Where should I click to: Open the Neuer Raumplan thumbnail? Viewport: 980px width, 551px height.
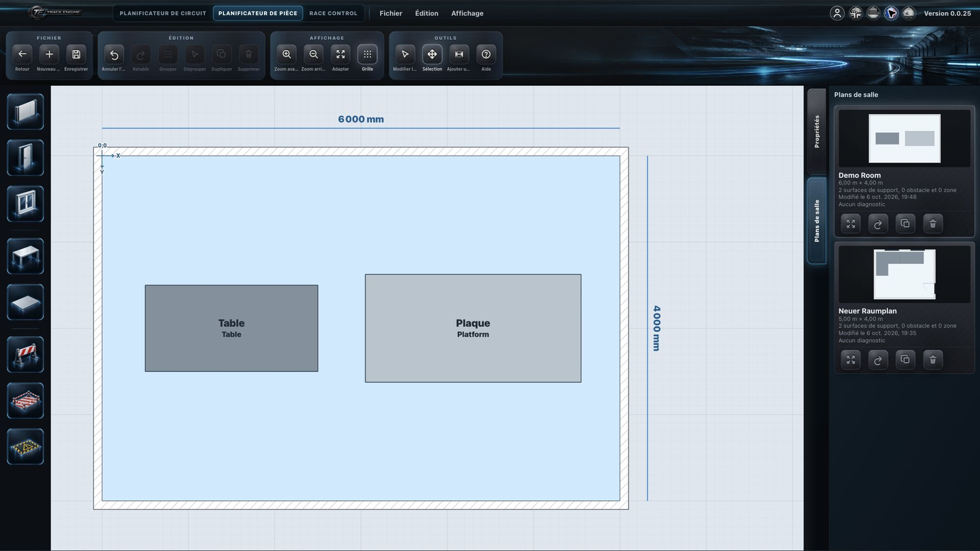tap(905, 274)
